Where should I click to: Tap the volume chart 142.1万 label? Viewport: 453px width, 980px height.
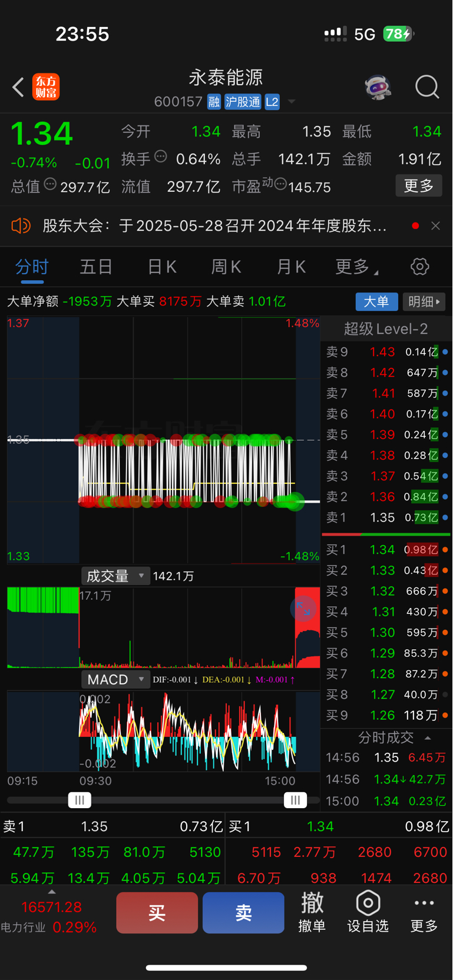coord(173,576)
